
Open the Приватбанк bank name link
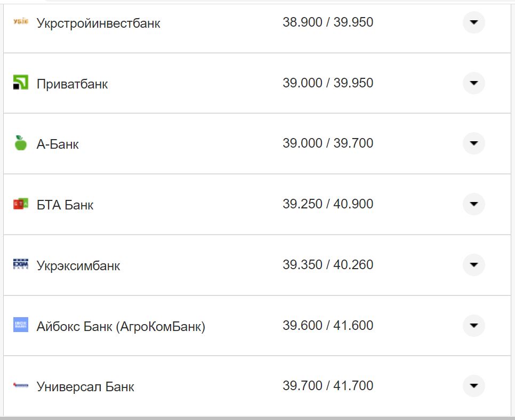72,84
